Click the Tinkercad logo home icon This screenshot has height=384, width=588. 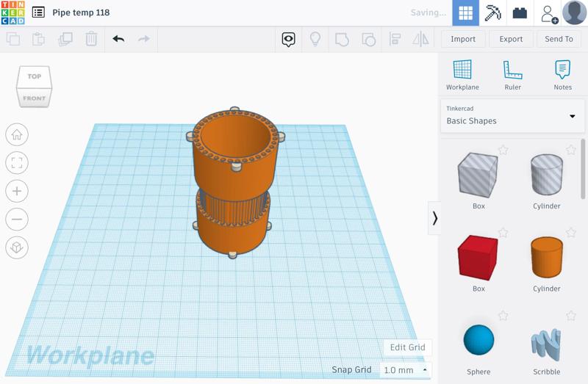point(13,12)
